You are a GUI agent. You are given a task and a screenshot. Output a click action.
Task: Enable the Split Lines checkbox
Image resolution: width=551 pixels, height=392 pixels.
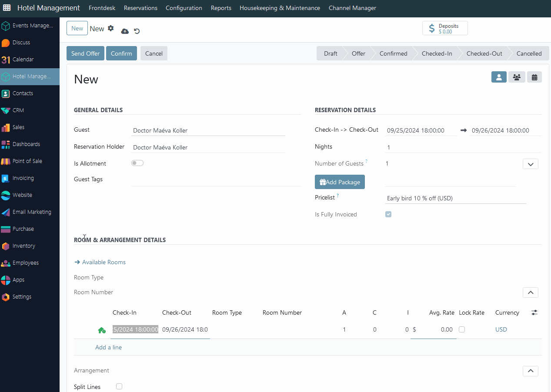click(119, 386)
